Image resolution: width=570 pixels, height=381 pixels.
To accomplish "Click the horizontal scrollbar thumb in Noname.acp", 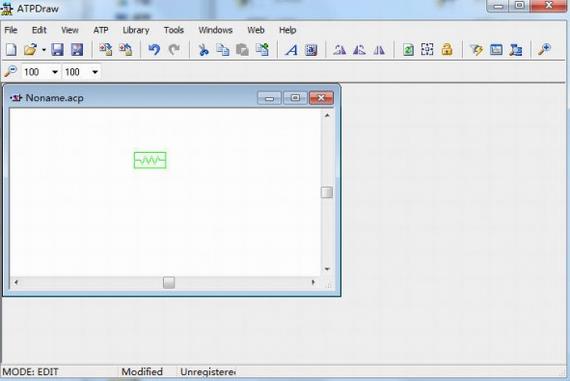I will [169, 282].
